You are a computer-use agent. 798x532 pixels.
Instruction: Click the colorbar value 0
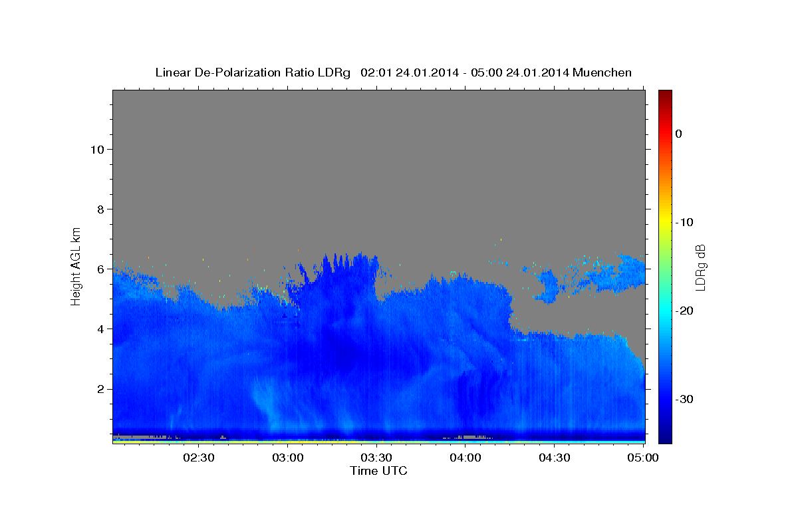click(x=678, y=134)
